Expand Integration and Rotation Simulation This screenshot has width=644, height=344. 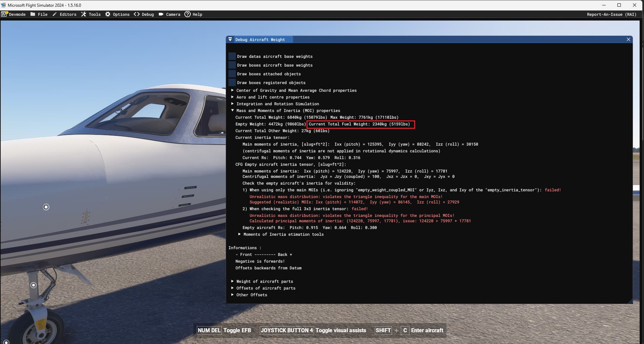click(x=232, y=104)
